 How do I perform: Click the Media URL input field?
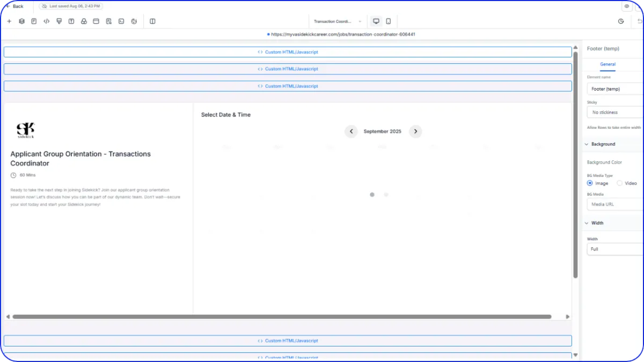click(x=616, y=204)
